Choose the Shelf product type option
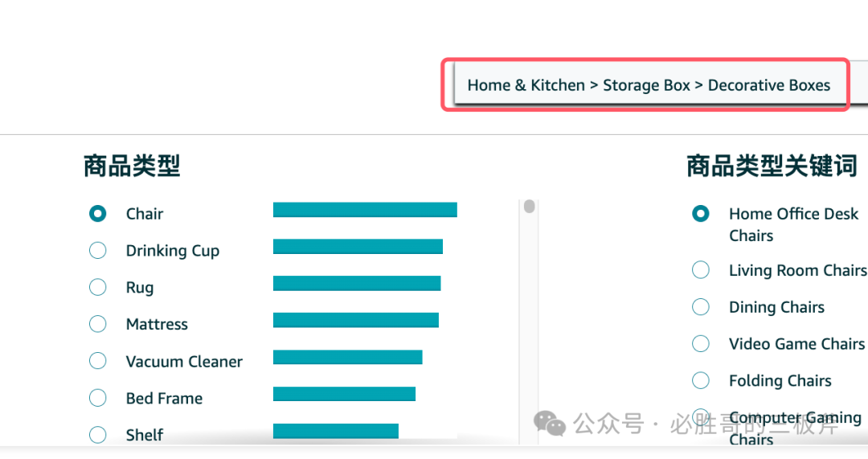 98,435
